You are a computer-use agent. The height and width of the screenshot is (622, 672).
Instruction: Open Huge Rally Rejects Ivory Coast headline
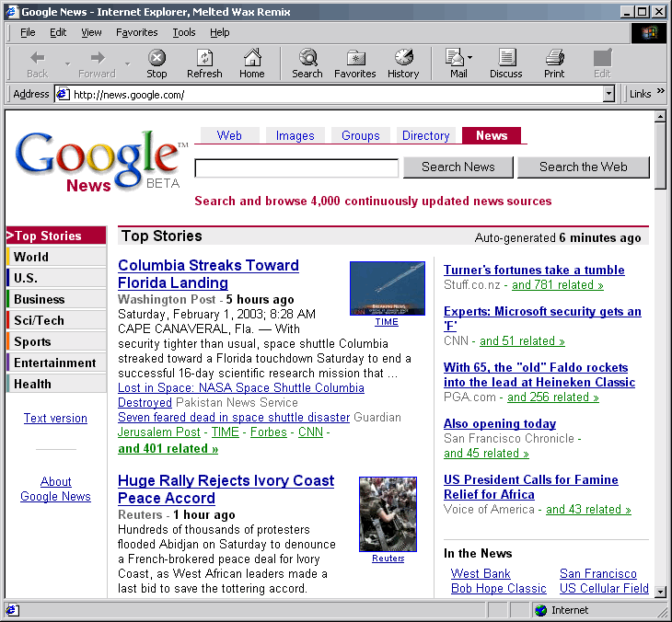[226, 490]
